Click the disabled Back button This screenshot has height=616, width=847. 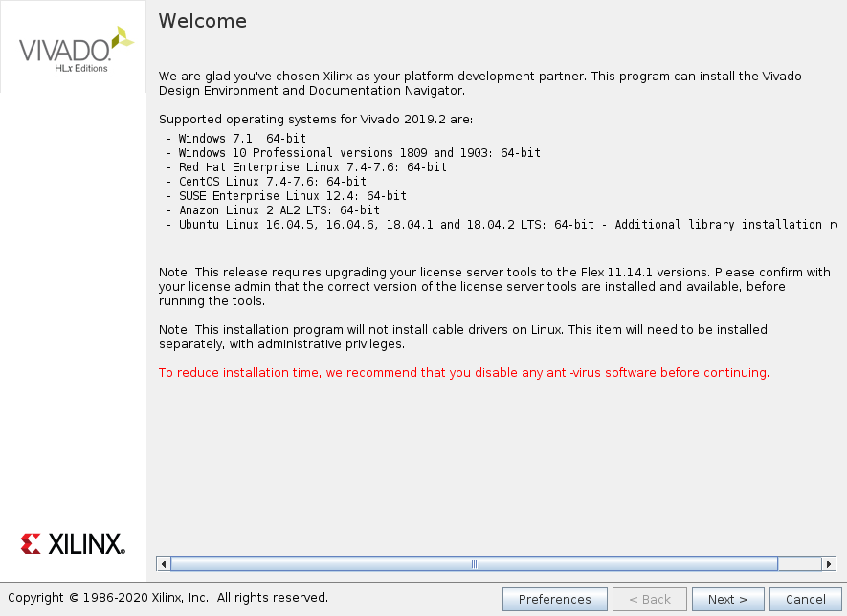650,600
